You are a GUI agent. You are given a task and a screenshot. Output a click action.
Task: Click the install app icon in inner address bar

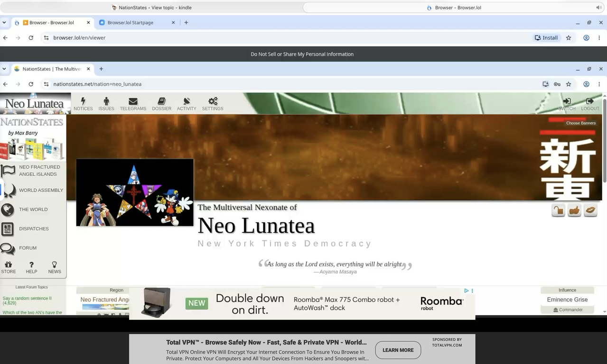click(x=546, y=84)
